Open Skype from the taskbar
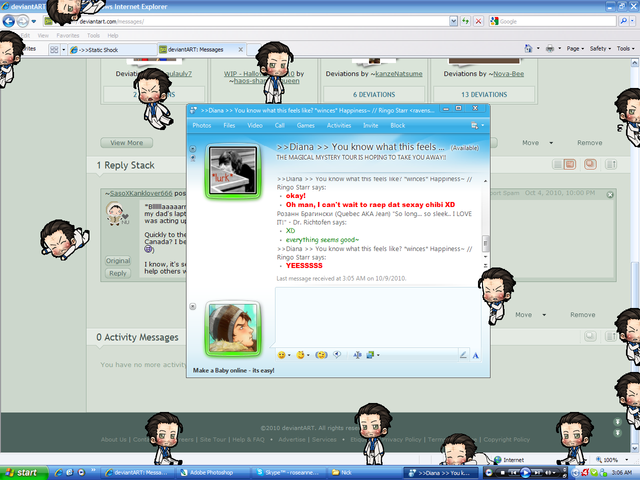Viewport: 640px width, 480px height. [x=288, y=473]
